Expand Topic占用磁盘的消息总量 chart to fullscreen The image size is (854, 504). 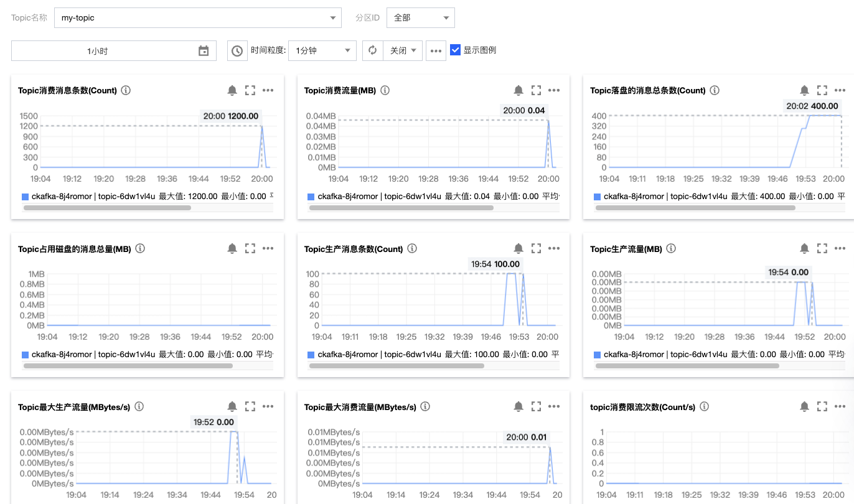(250, 248)
